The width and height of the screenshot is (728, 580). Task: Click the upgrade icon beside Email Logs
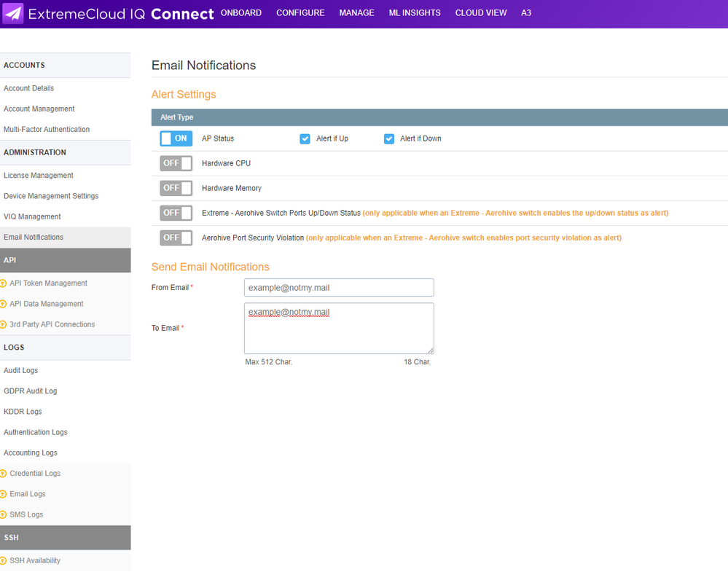[4, 494]
